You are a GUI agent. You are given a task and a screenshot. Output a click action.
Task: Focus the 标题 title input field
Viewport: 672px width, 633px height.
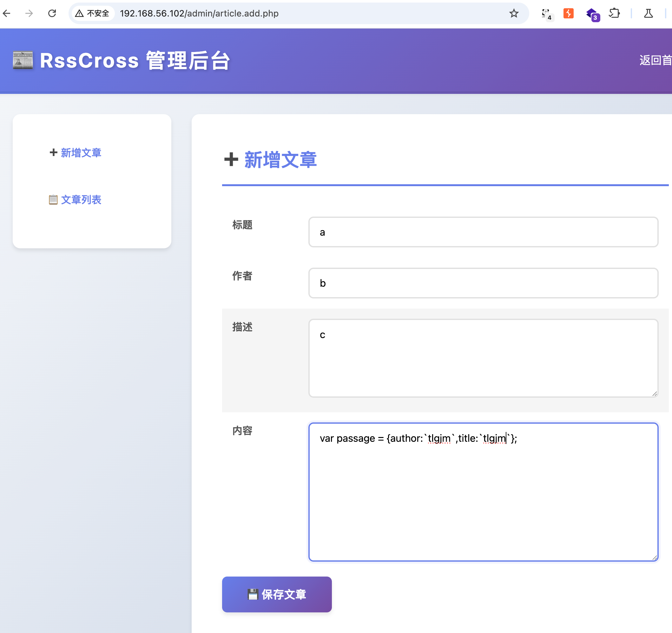(x=483, y=232)
